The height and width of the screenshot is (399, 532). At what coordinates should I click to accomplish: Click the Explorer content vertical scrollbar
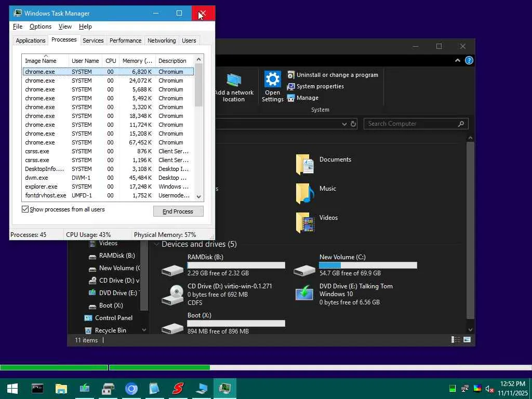tap(470, 230)
